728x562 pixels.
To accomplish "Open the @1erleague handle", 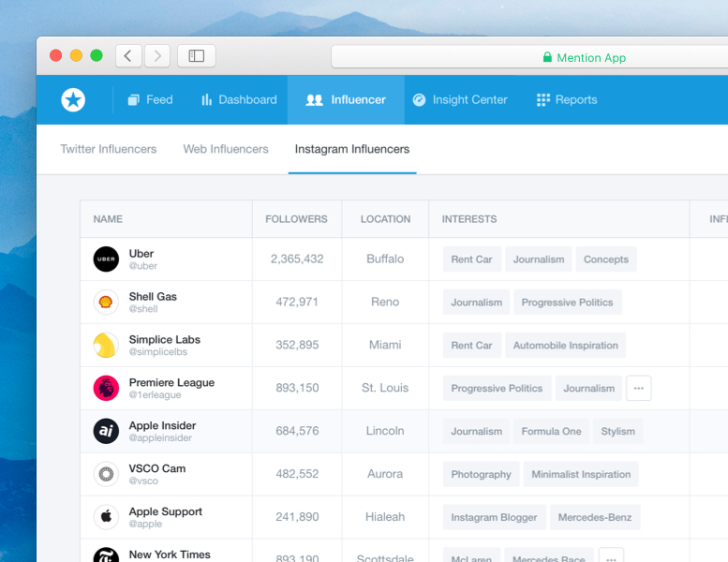I will pos(156,395).
